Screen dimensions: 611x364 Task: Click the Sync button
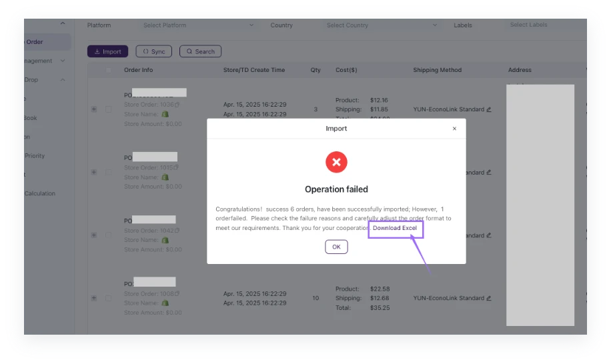point(153,51)
